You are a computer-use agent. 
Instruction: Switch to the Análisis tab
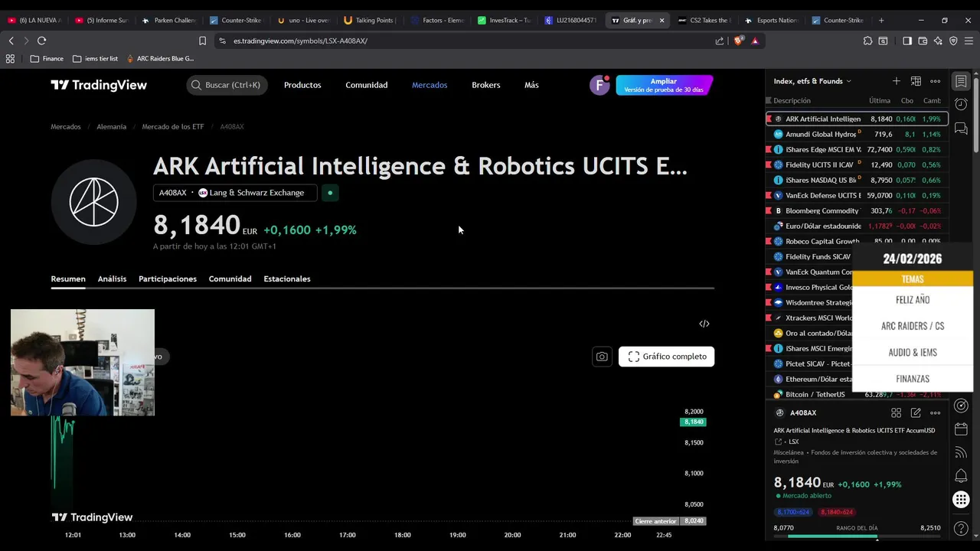[x=112, y=279]
